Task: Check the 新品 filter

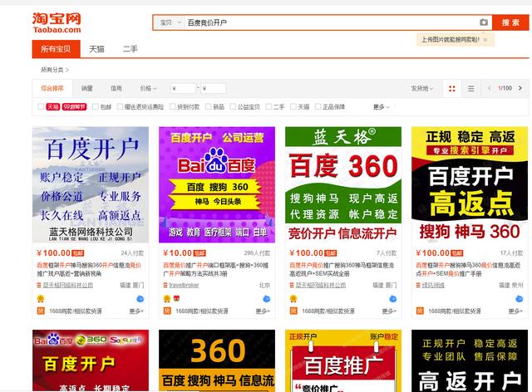Action: [x=209, y=107]
